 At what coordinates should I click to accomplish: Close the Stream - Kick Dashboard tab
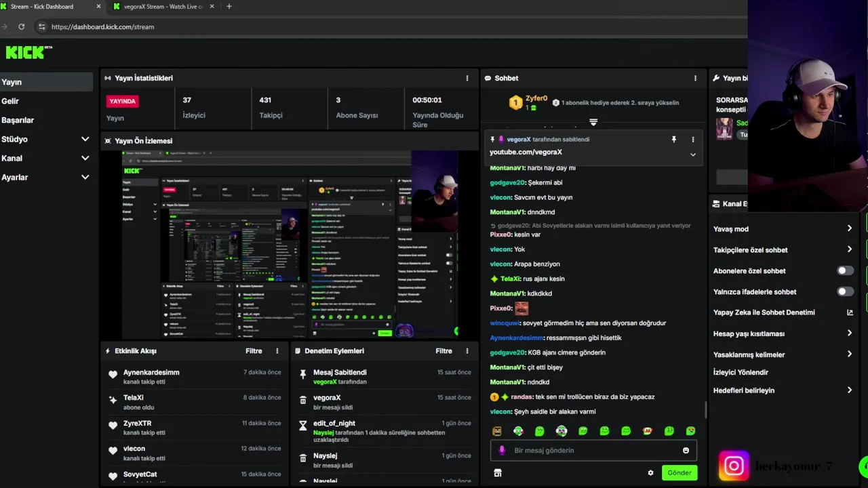pos(98,6)
